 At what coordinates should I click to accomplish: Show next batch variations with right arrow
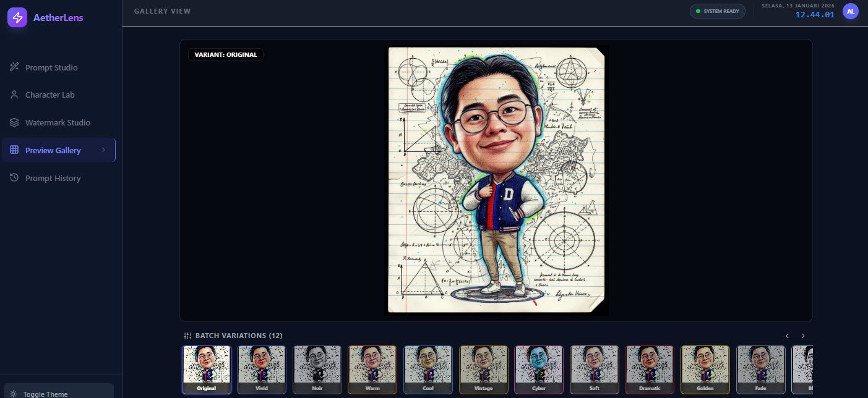(x=803, y=336)
